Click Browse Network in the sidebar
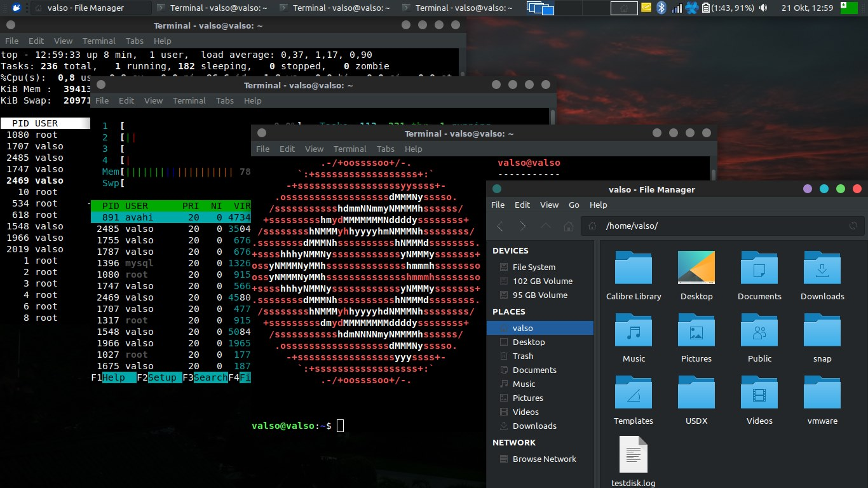Viewport: 868px width, 488px height. (x=544, y=459)
